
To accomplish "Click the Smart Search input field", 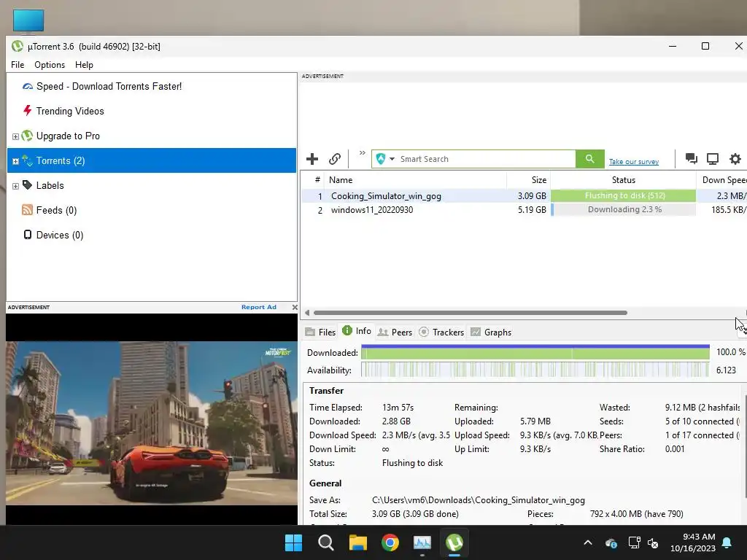I will (x=487, y=158).
